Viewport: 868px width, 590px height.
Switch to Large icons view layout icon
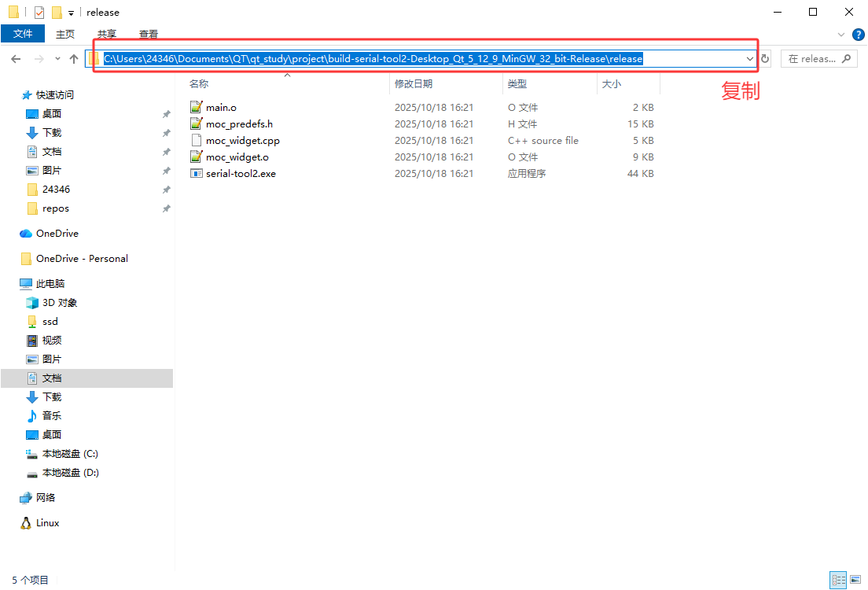click(856, 580)
